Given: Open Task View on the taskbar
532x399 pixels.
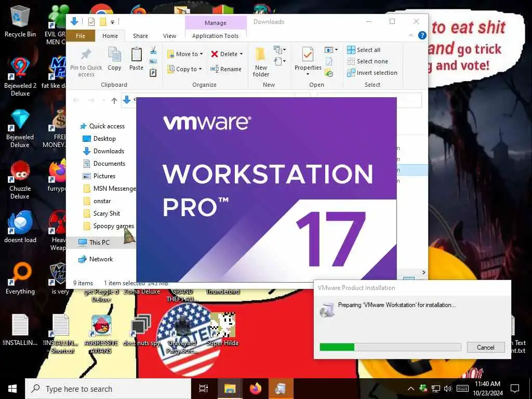Looking at the screenshot, I should (x=204, y=389).
